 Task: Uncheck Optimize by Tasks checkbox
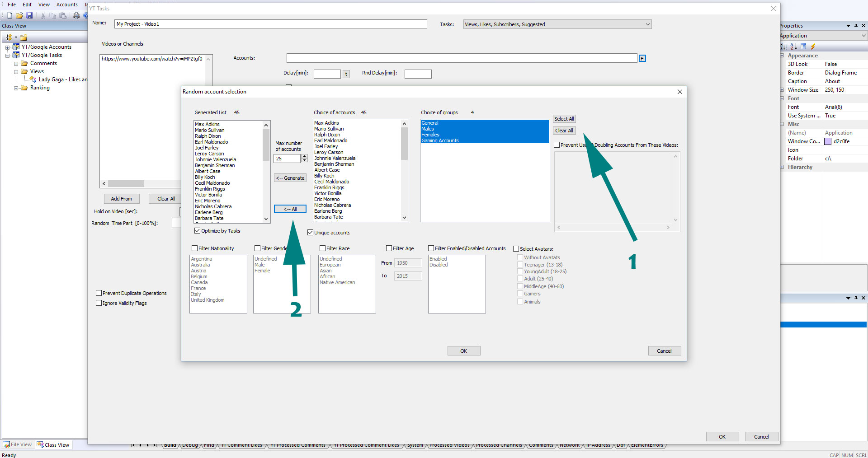tap(198, 231)
